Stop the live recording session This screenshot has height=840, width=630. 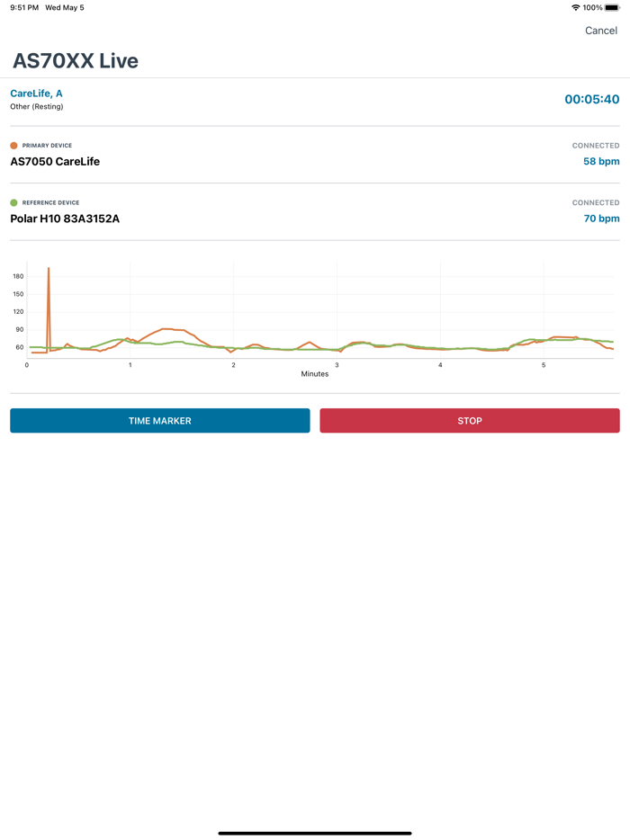click(x=469, y=421)
